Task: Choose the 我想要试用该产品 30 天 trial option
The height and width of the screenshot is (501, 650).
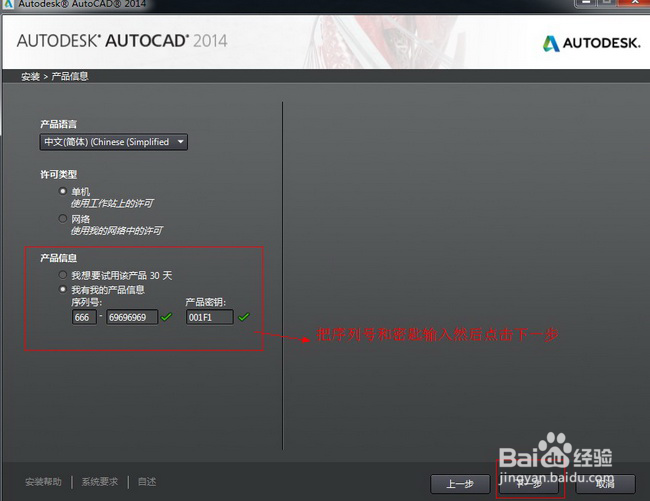Action: [x=63, y=275]
